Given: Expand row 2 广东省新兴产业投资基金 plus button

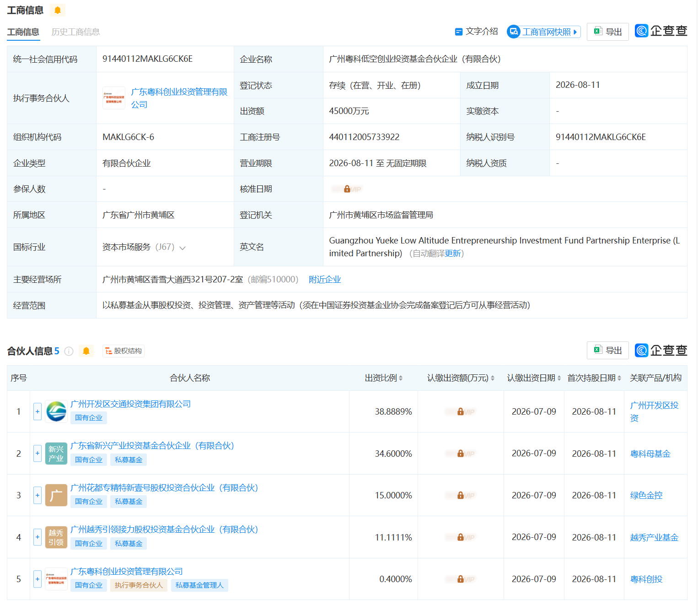Looking at the screenshot, I should pyautogui.click(x=38, y=453).
